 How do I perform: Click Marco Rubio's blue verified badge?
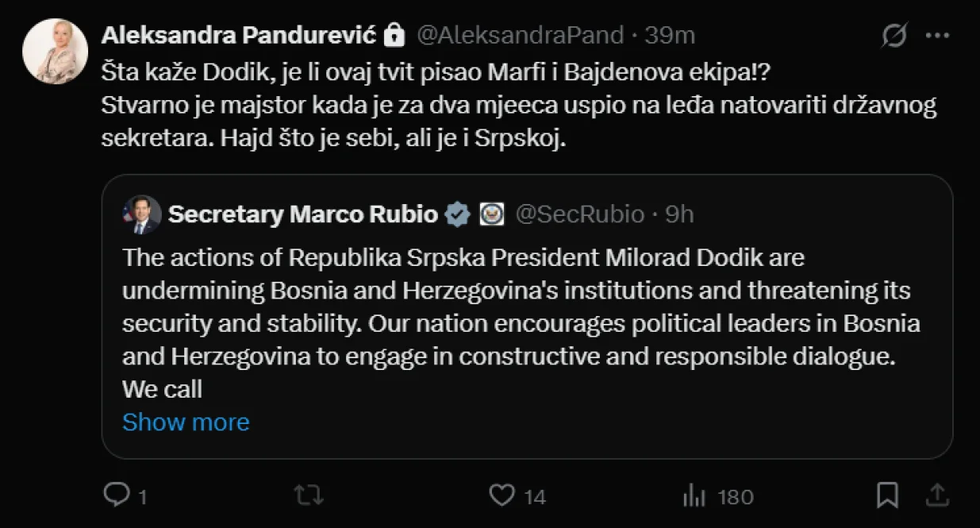pos(455,213)
